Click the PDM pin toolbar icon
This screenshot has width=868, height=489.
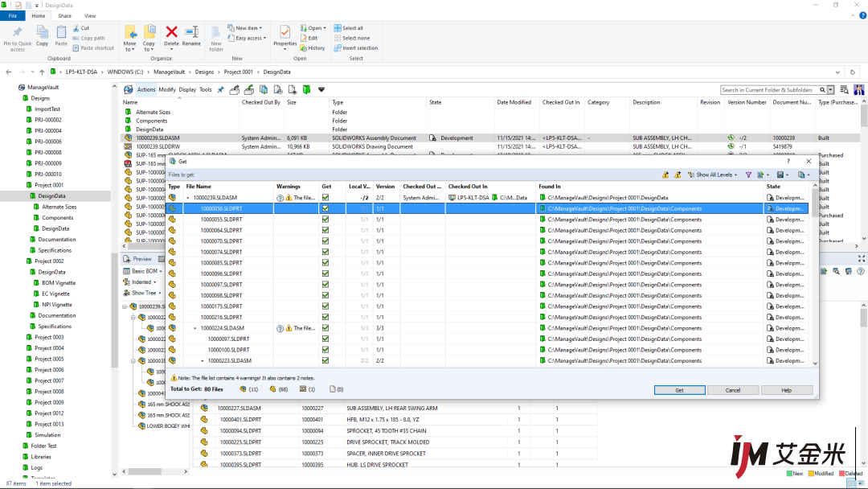tap(220, 90)
